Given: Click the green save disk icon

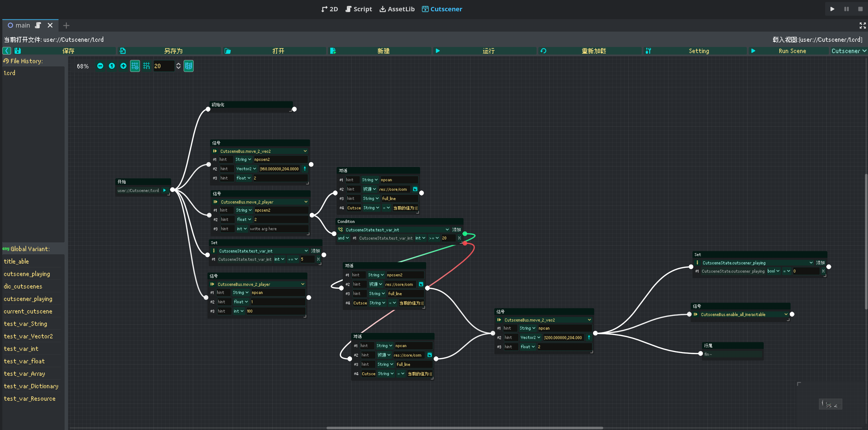Looking at the screenshot, I should pos(18,51).
